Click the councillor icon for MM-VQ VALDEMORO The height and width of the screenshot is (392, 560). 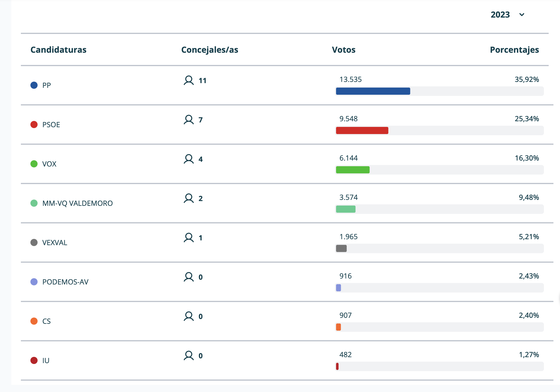(x=188, y=198)
